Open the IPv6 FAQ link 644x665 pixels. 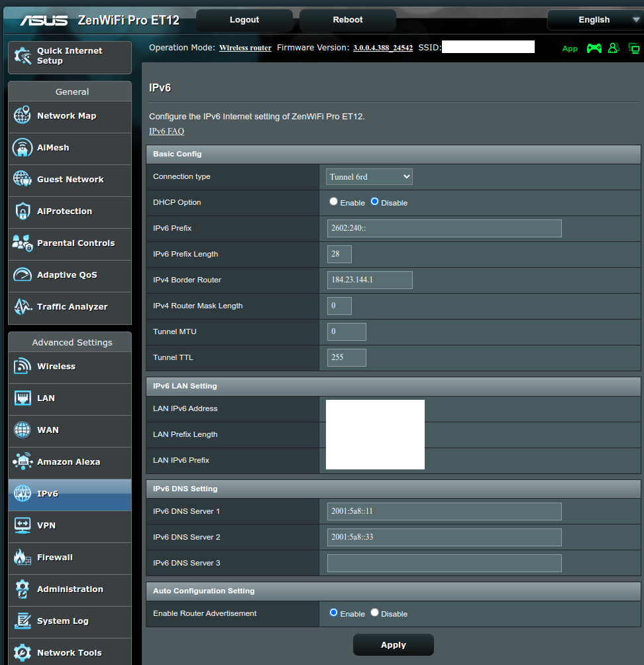(166, 131)
